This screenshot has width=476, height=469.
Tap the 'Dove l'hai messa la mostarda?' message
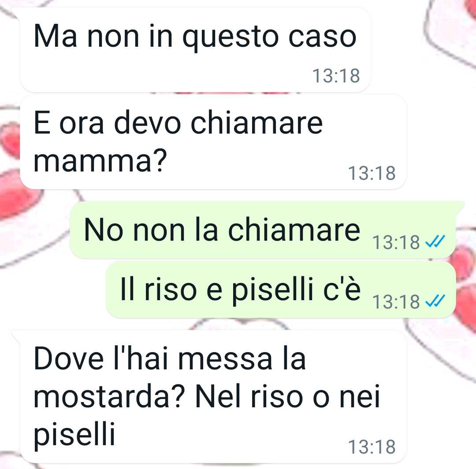tap(209, 396)
